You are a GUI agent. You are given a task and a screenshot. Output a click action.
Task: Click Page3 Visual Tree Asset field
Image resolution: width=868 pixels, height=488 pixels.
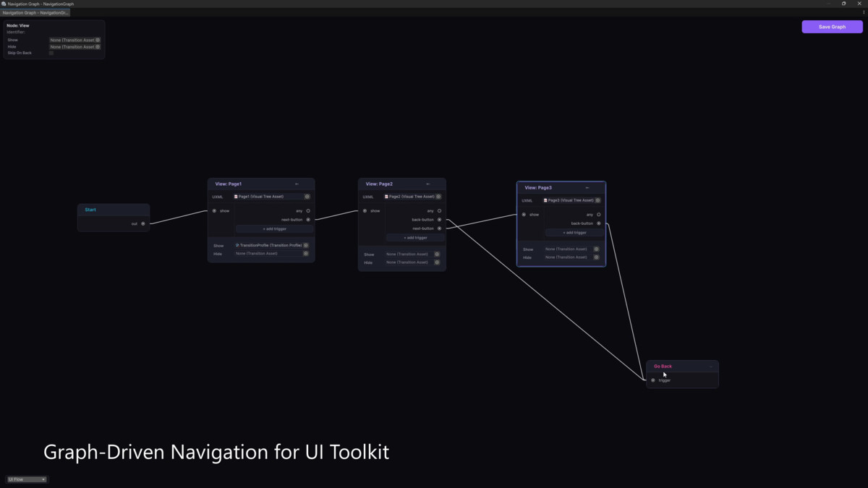[572, 200]
